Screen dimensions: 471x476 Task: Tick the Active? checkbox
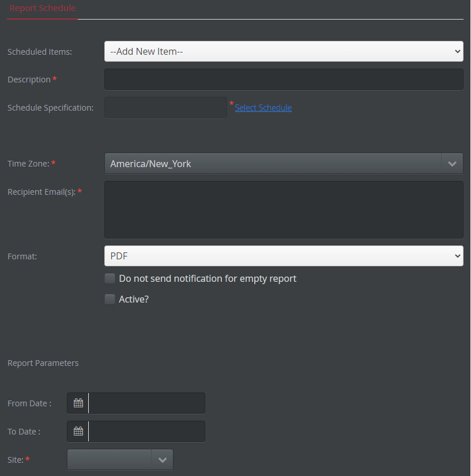click(110, 299)
